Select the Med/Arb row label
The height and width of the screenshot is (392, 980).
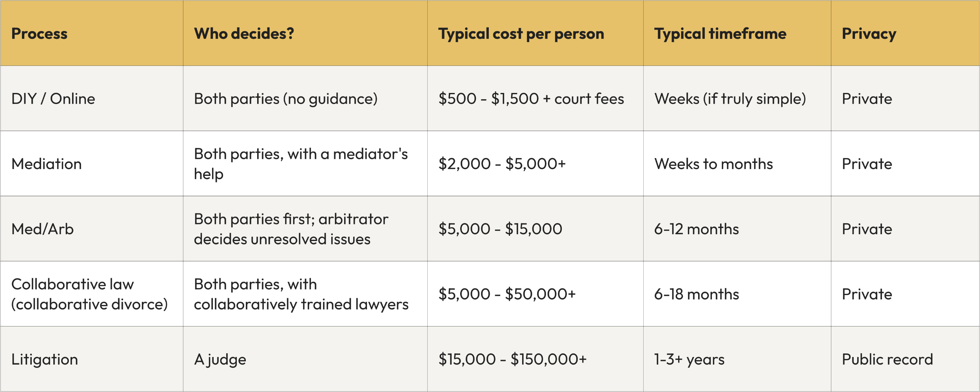[43, 229]
